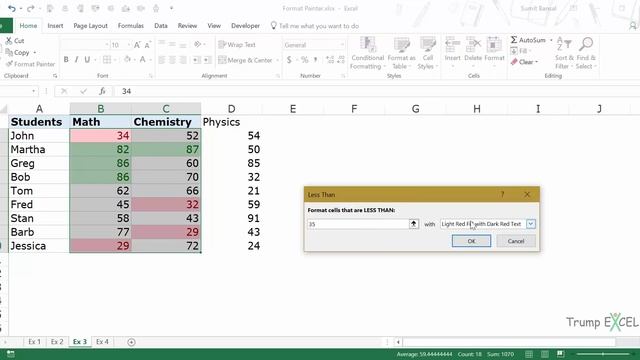640x360 pixels.
Task: Toggle Bold formatting
Action: [x=66, y=60]
